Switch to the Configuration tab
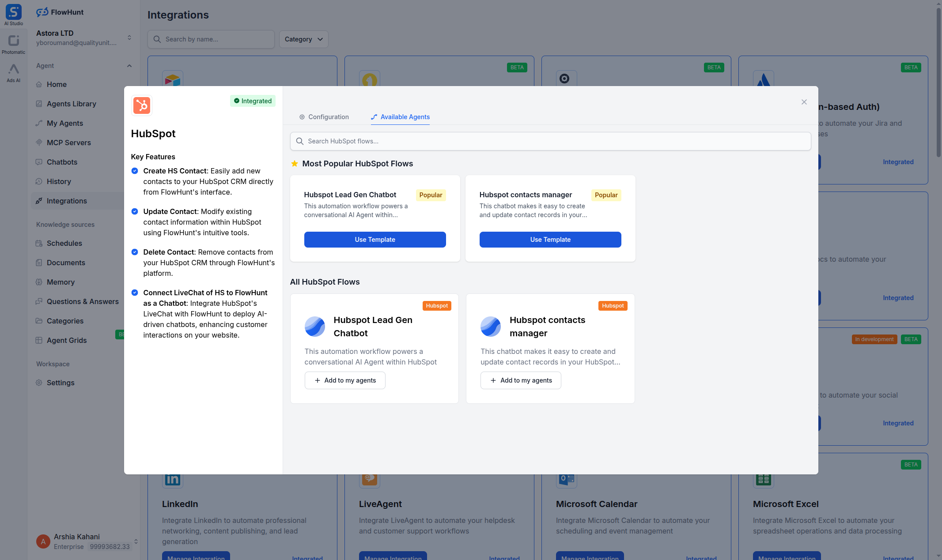Screen dimensions: 942x560 click(x=324, y=117)
